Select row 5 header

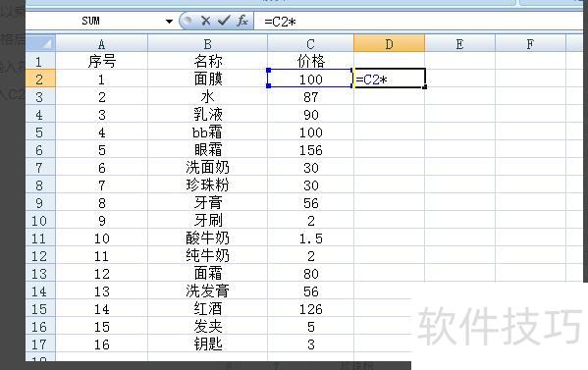tap(41, 132)
